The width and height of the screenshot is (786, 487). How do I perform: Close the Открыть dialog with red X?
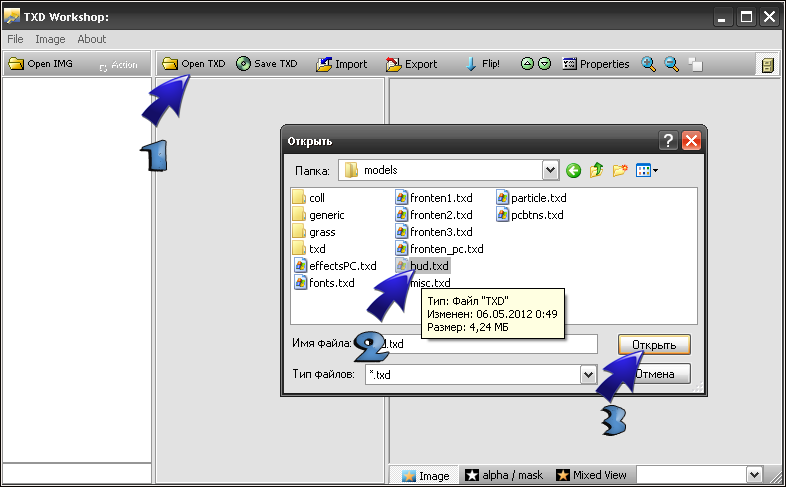pyautogui.click(x=691, y=141)
